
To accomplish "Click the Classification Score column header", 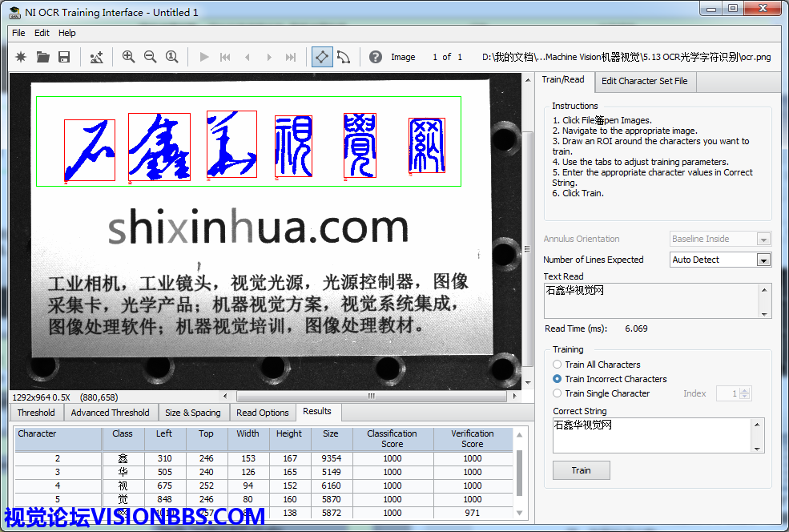I will (x=392, y=439).
